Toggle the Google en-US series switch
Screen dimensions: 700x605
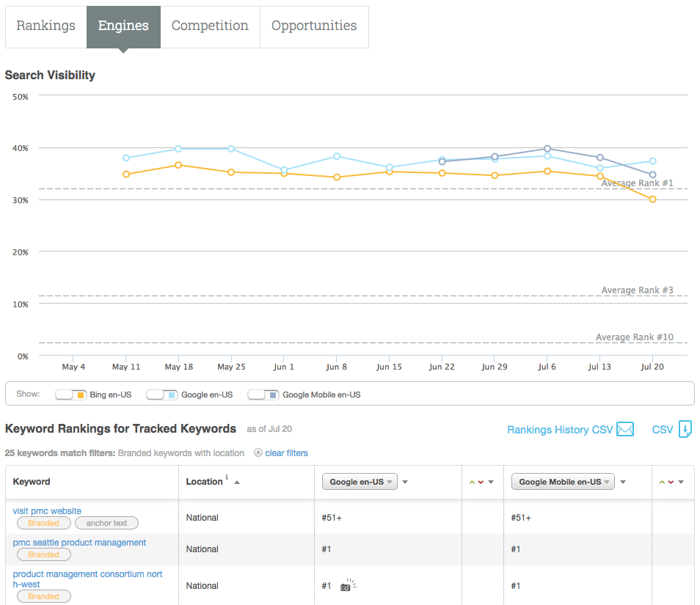click(161, 395)
